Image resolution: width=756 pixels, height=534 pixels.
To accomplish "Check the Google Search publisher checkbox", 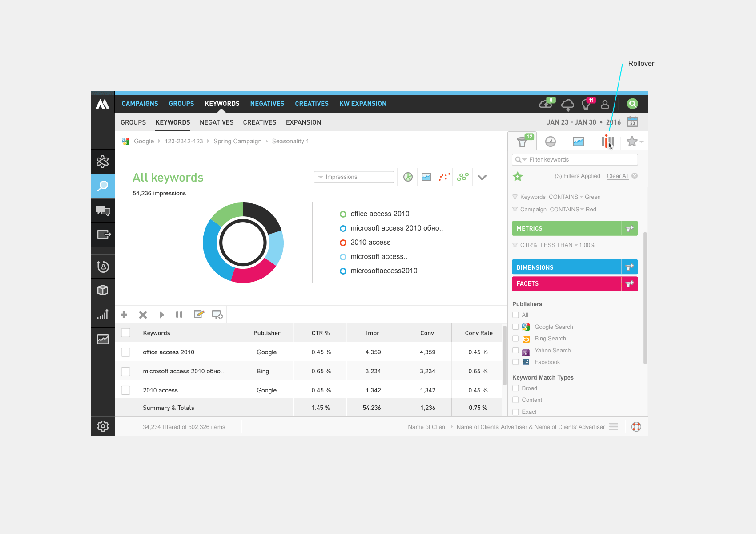I will (515, 327).
